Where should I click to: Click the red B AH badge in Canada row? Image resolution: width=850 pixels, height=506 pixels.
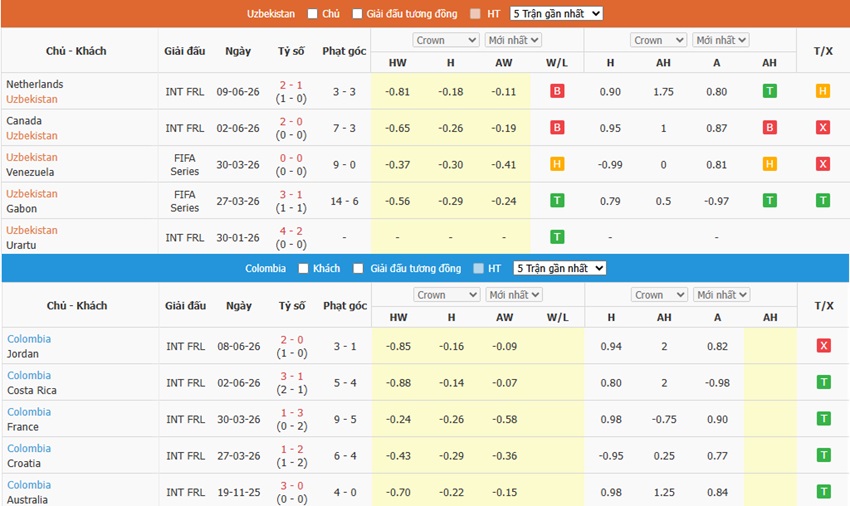pos(769,127)
